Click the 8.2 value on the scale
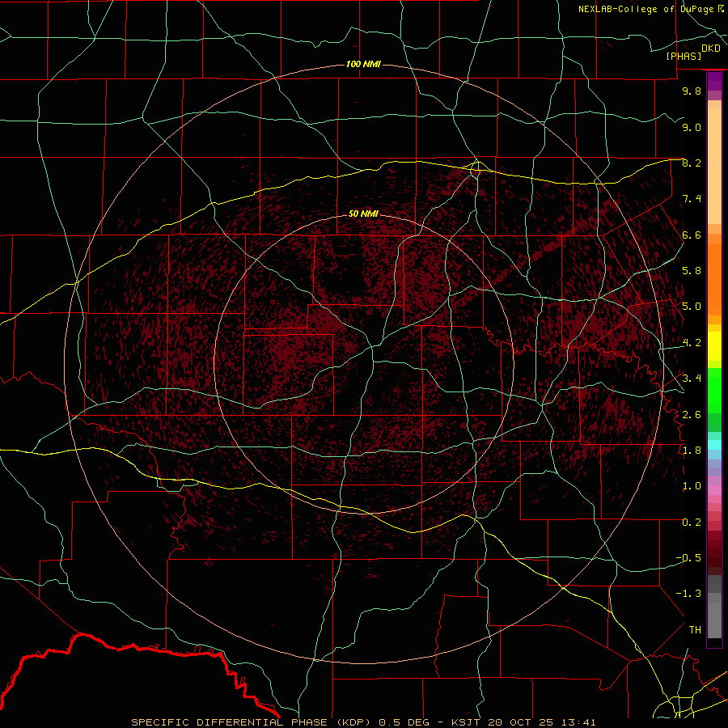 pos(692,163)
